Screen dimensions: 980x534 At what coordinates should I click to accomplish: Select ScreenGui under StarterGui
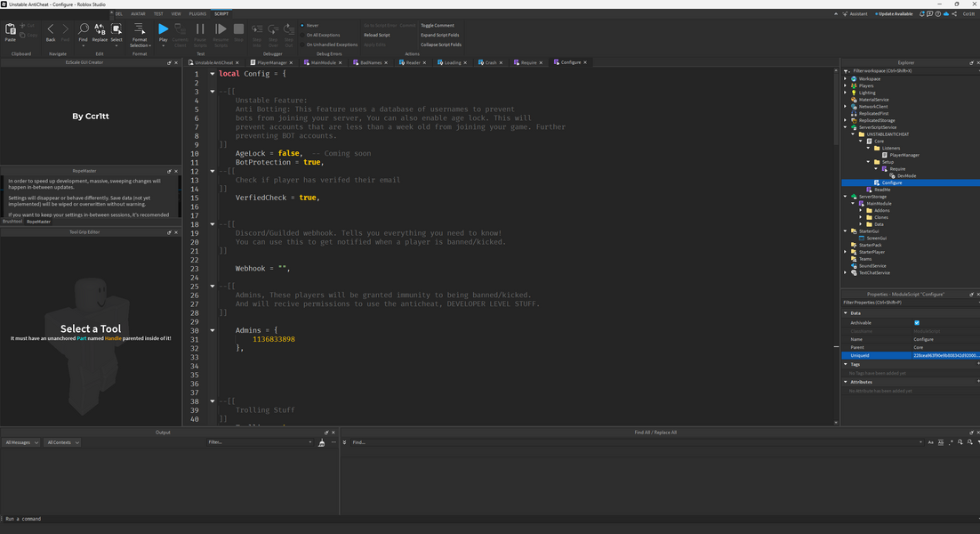(876, 239)
